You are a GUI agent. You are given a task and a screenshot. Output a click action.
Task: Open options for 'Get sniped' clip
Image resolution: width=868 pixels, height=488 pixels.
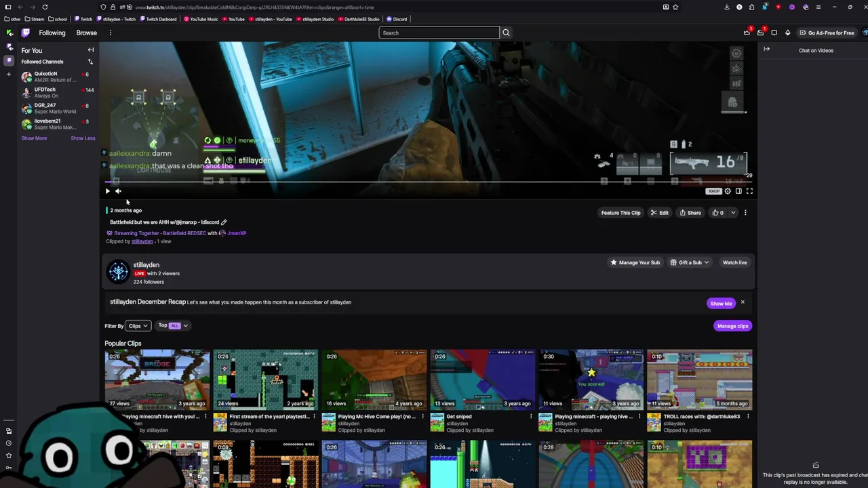(531, 417)
